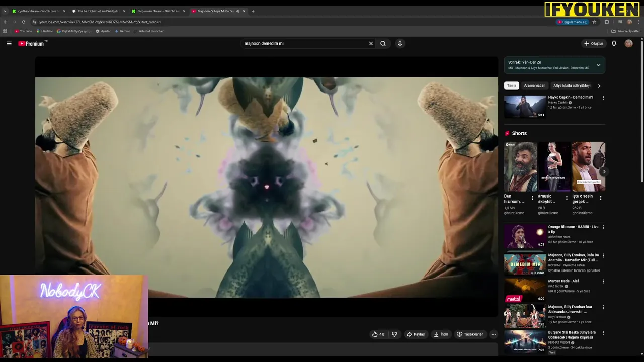Select the Tümü filter chip
Image resolution: width=644 pixels, height=362 pixels.
tap(512, 86)
